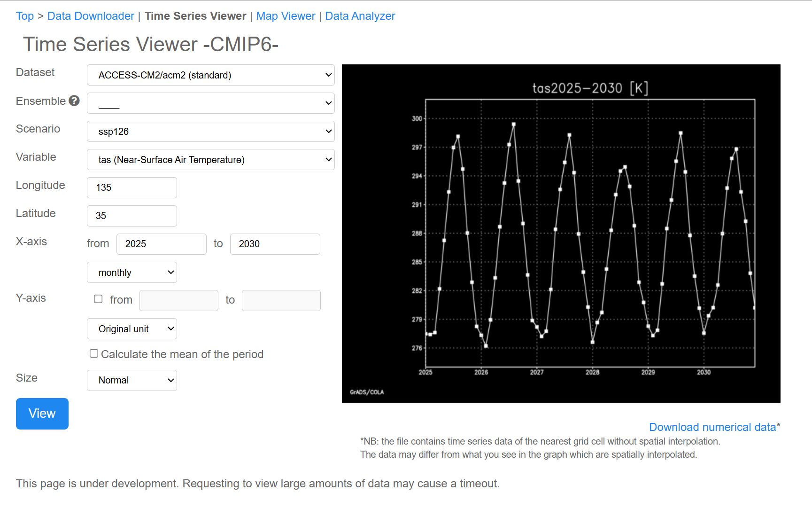The image size is (812, 508).
Task: Click the 300 label on chart y-axis
Action: click(x=417, y=118)
